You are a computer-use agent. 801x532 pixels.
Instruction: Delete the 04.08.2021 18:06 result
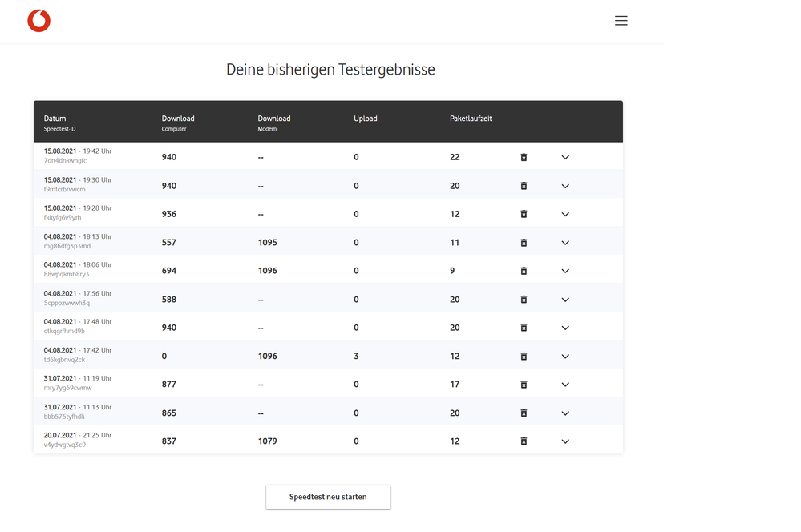(x=524, y=271)
